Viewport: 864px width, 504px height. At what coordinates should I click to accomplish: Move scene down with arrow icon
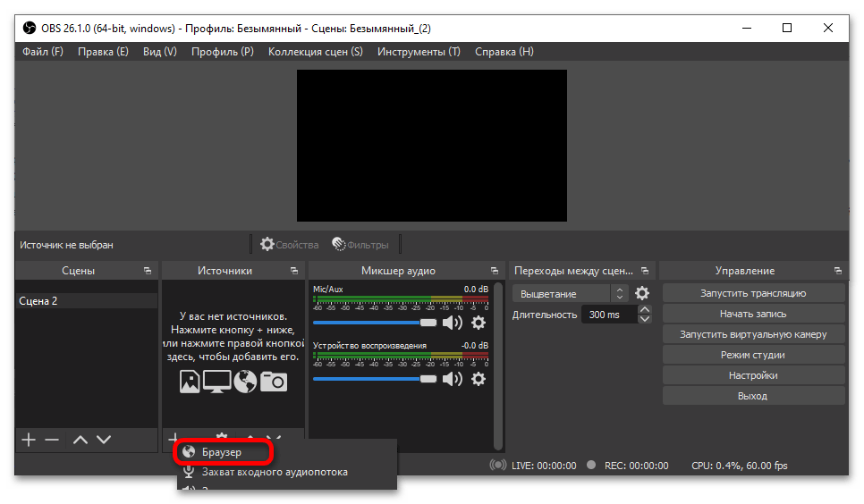click(104, 440)
